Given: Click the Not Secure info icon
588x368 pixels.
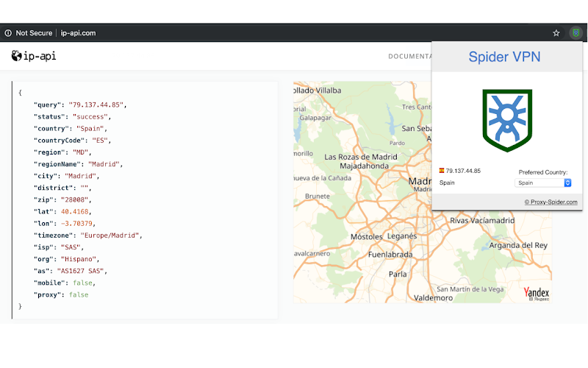Looking at the screenshot, I should point(8,33).
